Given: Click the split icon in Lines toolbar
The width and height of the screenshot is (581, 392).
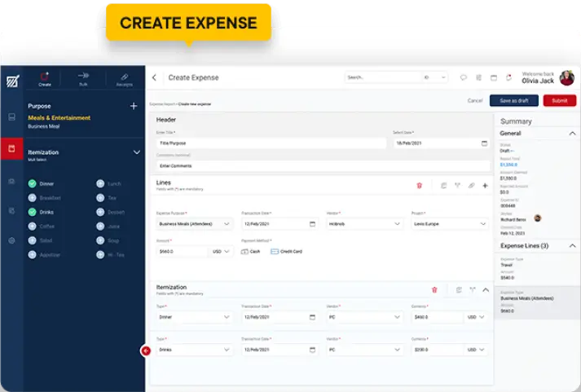Looking at the screenshot, I should tap(458, 186).
